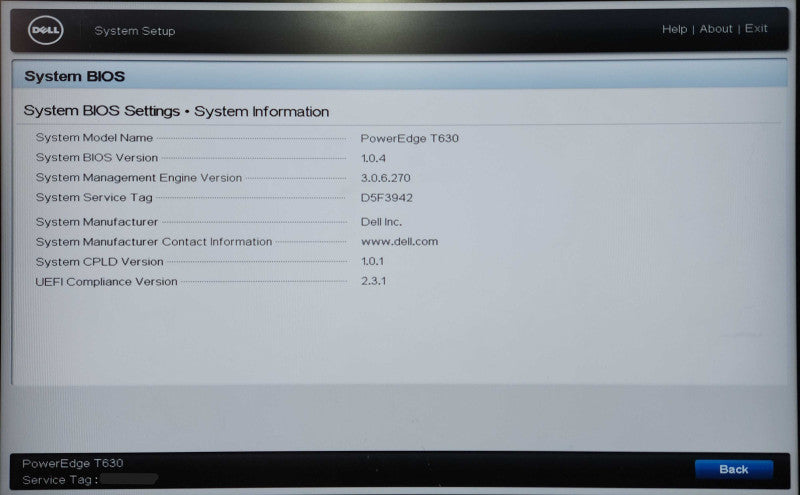Select the Dell Inc. value
Image resolution: width=800 pixels, height=495 pixels.
(x=381, y=222)
